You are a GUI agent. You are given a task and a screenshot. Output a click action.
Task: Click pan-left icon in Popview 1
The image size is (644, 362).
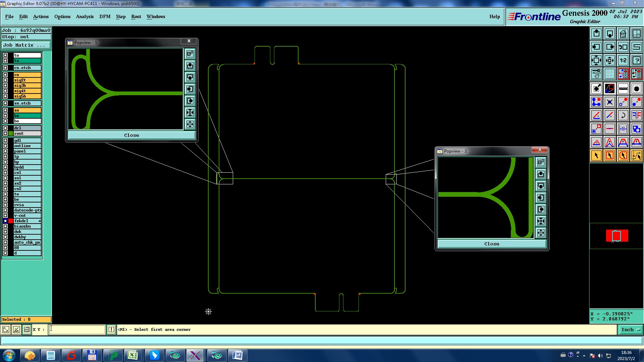coord(190,89)
